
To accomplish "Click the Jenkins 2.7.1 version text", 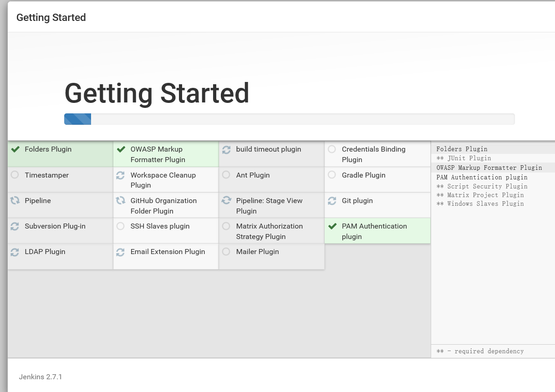I will 41,377.
